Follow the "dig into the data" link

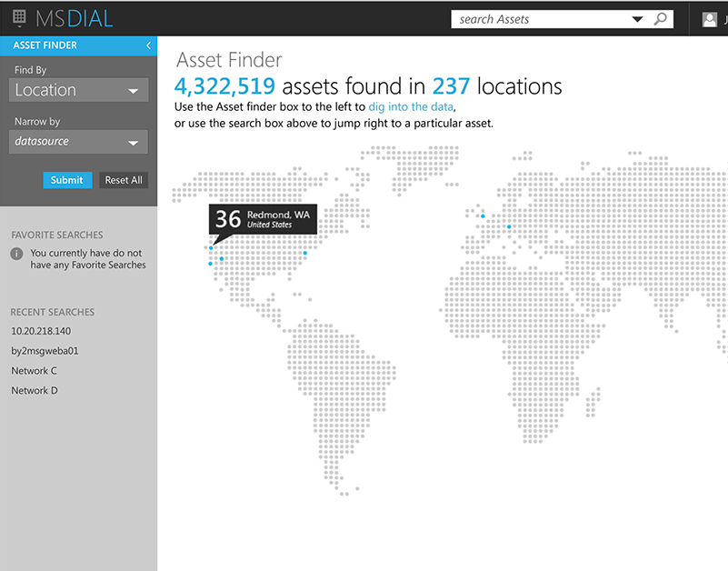coord(410,107)
